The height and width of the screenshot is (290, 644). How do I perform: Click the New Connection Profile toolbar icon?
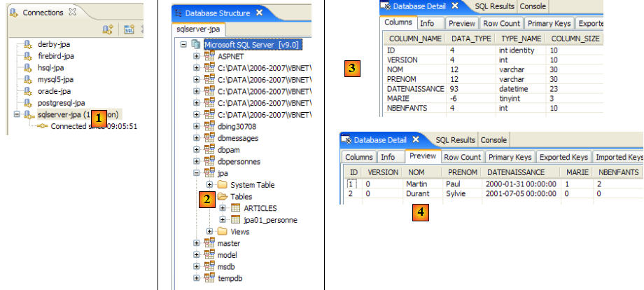pos(107,29)
